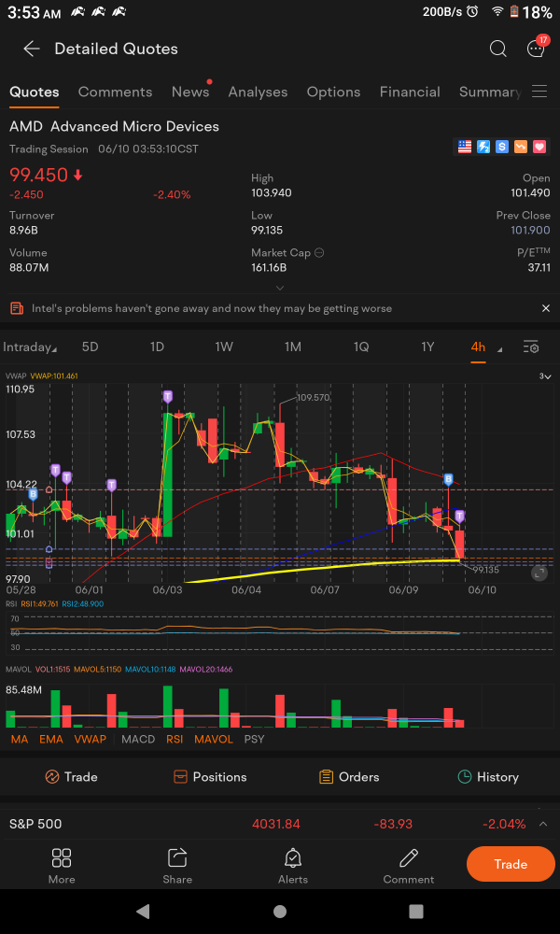Switch to the Summary tab

(x=490, y=92)
